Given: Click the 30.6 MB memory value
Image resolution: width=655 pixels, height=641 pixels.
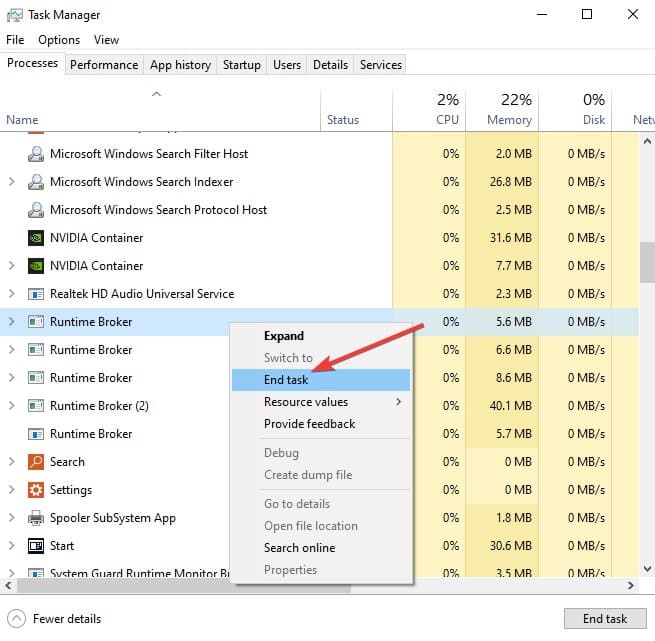Looking at the screenshot, I should [x=511, y=546].
